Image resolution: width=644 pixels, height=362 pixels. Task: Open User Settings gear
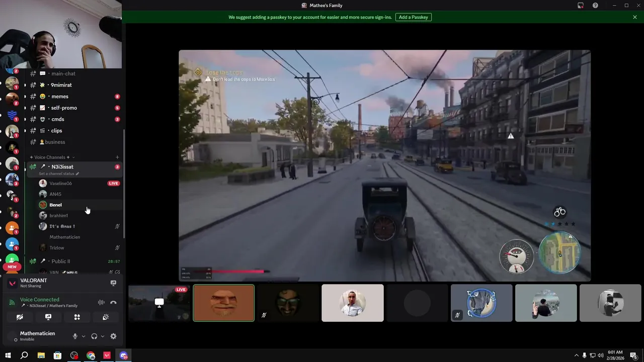click(113, 336)
